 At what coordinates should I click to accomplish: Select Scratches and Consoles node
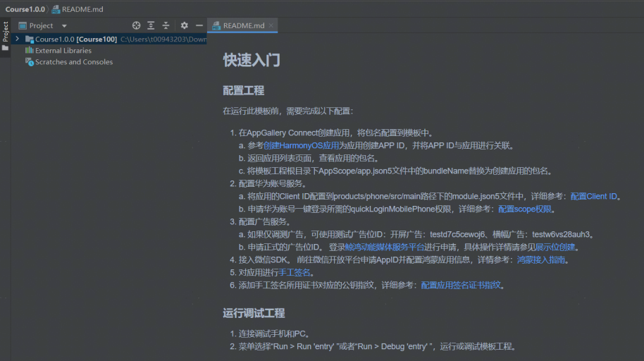(x=73, y=62)
